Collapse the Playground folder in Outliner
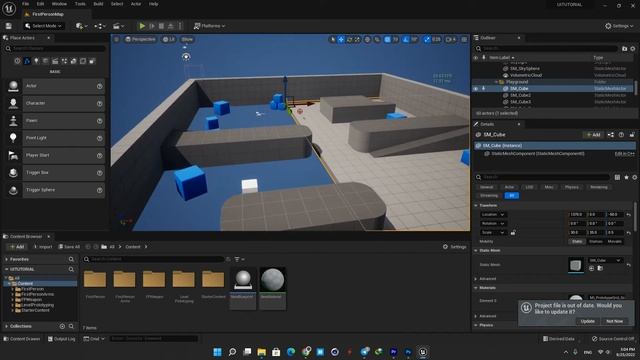Screen dimensions: 640x360 tap(496, 82)
